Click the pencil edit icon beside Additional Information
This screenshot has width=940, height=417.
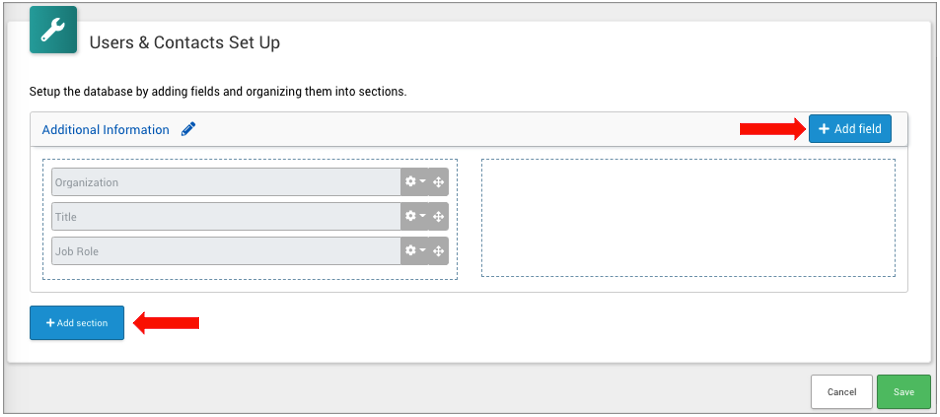[189, 129]
